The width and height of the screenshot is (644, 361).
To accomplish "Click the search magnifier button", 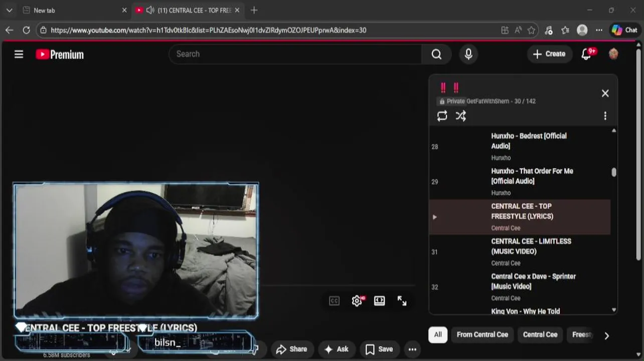I will pyautogui.click(x=436, y=54).
